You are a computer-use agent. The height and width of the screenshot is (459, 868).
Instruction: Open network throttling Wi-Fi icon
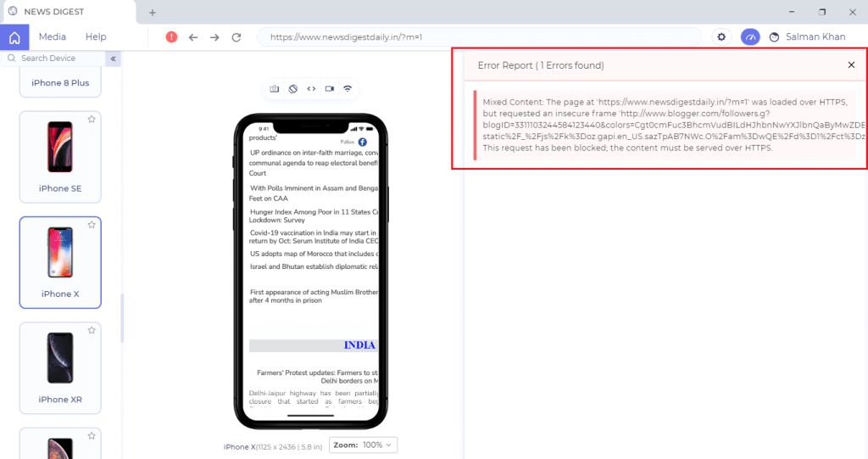tap(348, 88)
